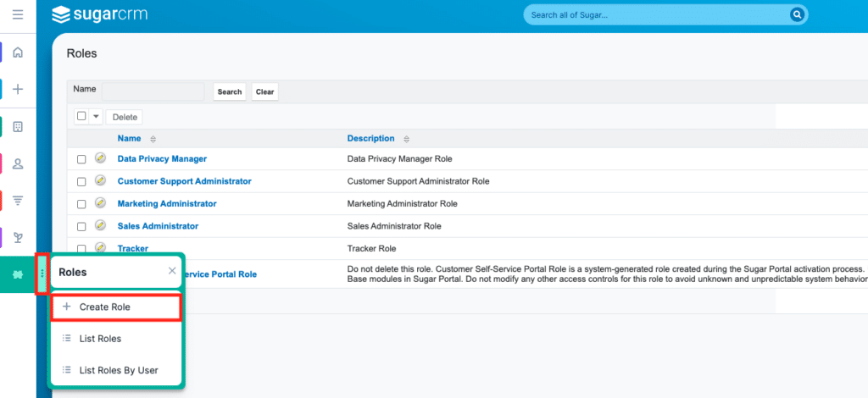The height and width of the screenshot is (398, 868).
Task: Open Leads sprout icon in sidebar
Action: coord(18,238)
